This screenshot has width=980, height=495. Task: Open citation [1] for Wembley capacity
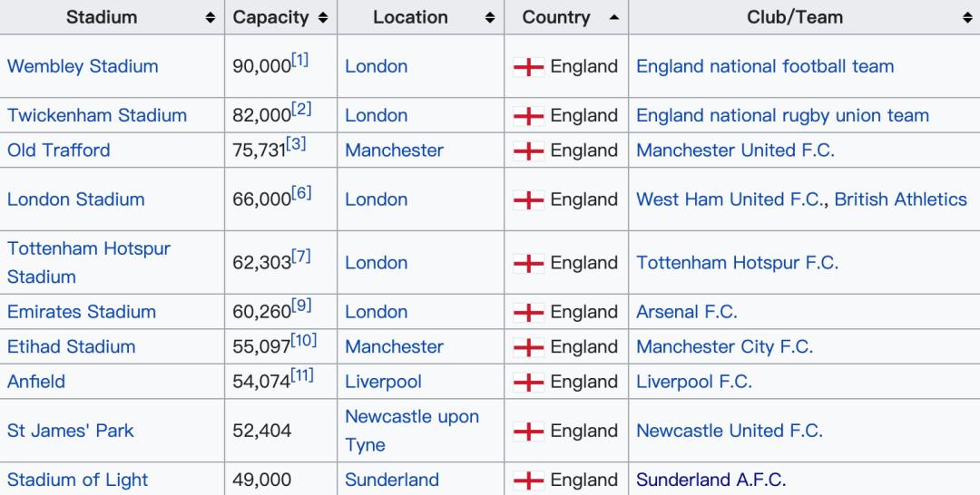point(299,60)
